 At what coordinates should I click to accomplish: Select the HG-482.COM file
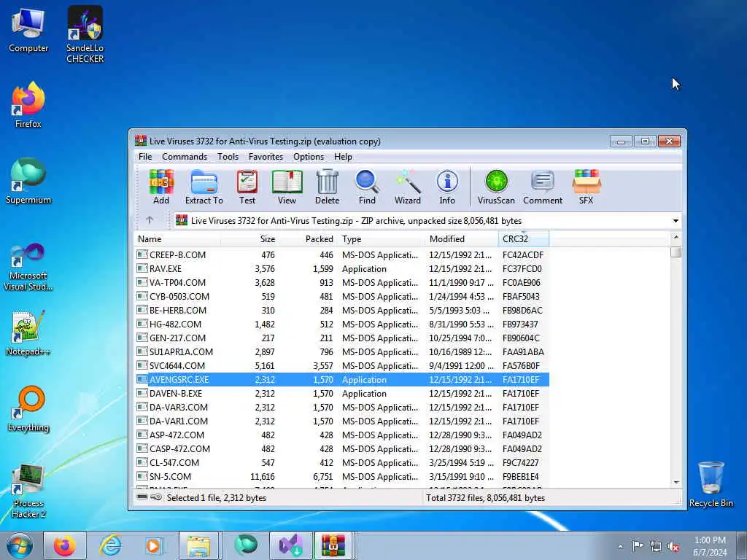point(341,324)
